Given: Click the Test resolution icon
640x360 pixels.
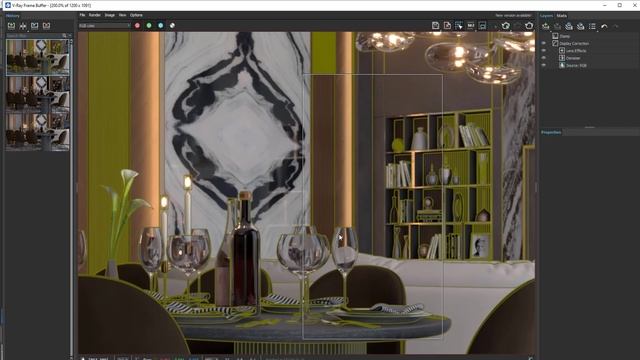Looking at the screenshot, I should (471, 26).
